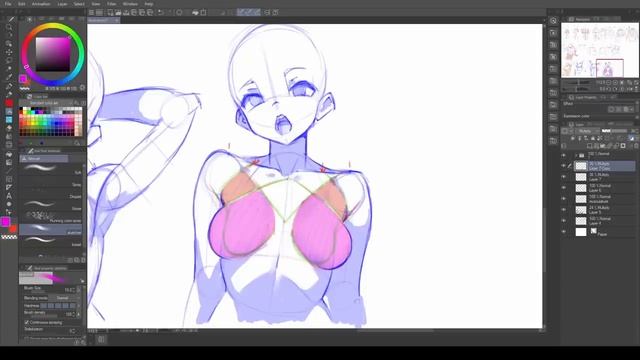Expand the layer folder in the Layer palette
640x360 pixels.
click(x=576, y=155)
